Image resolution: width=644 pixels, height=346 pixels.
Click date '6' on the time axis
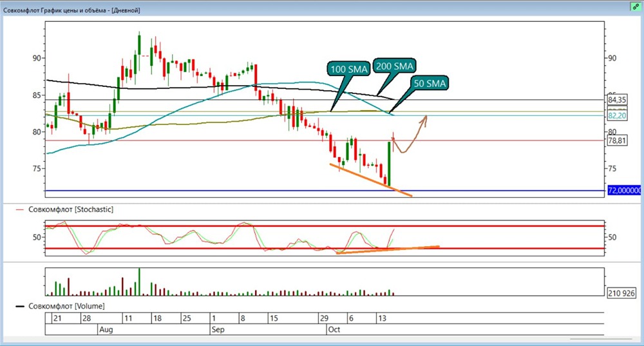click(x=351, y=318)
